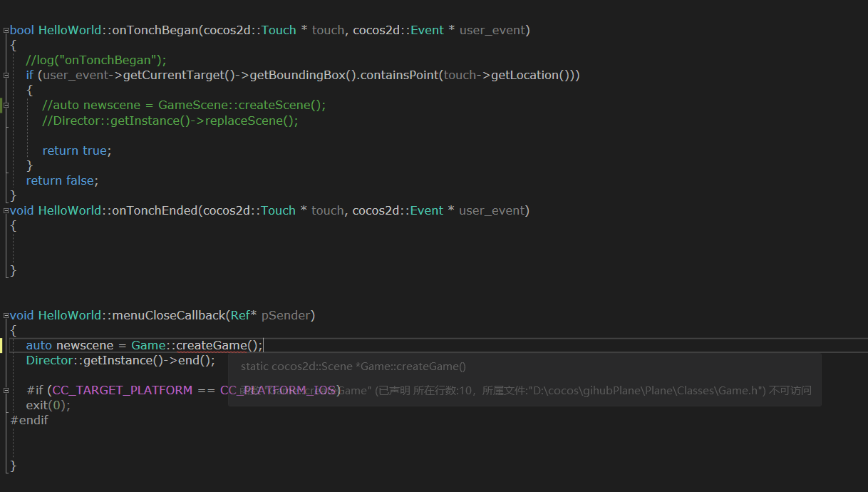This screenshot has height=492, width=868.
Task: Click the //log("onTonchBegan"); comment line
Action: (96, 60)
